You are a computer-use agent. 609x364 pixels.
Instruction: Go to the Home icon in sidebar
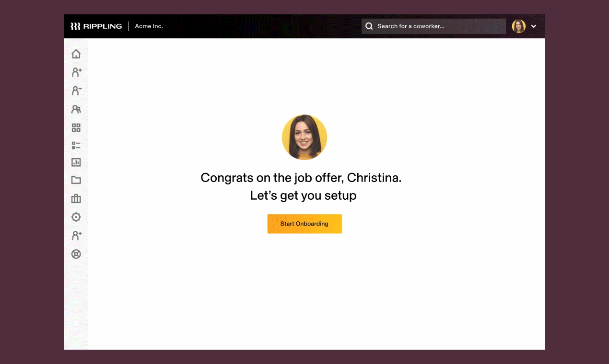click(76, 54)
